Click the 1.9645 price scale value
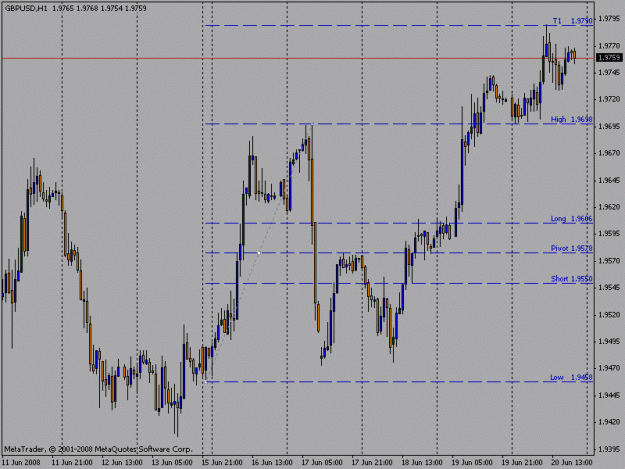This screenshot has height=469, width=625. click(609, 180)
